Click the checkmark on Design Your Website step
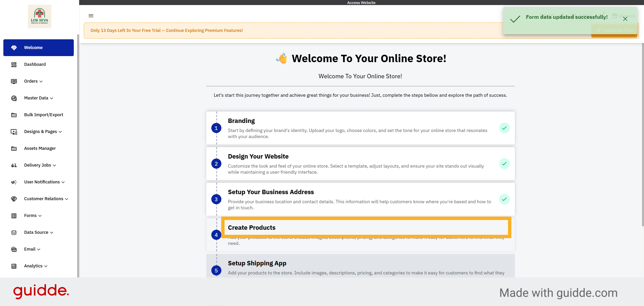This screenshot has width=644, height=306. click(x=504, y=164)
